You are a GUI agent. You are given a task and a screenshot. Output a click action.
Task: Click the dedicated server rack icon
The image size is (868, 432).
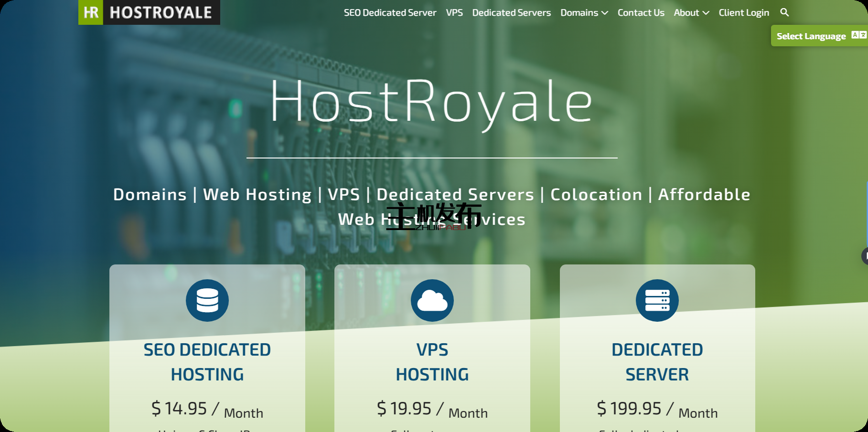657,300
